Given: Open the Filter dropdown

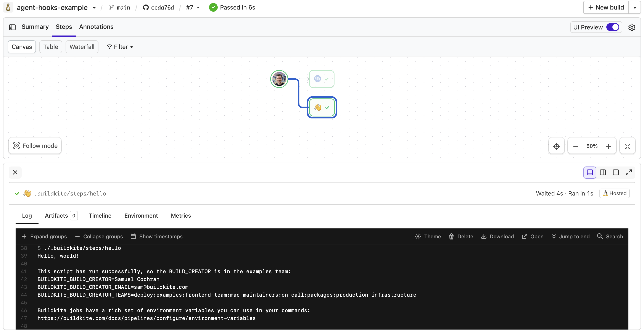Looking at the screenshot, I should pyautogui.click(x=120, y=47).
